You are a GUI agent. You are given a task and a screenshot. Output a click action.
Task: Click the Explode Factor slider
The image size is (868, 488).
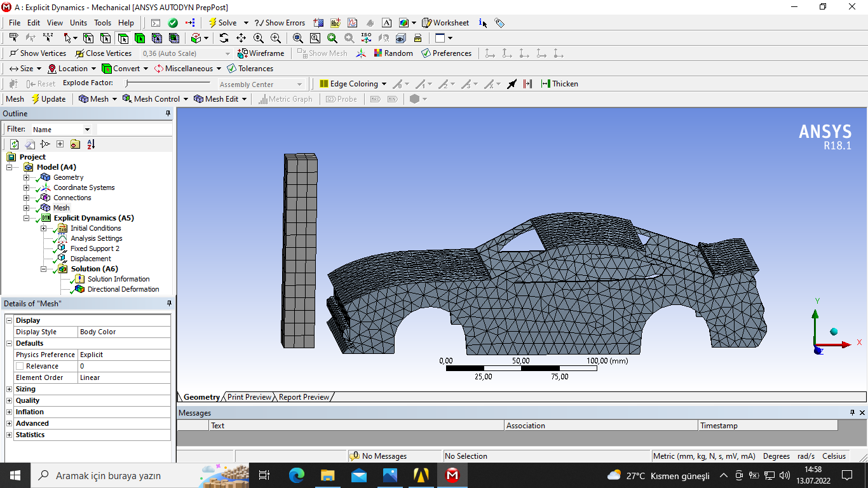[168, 83]
